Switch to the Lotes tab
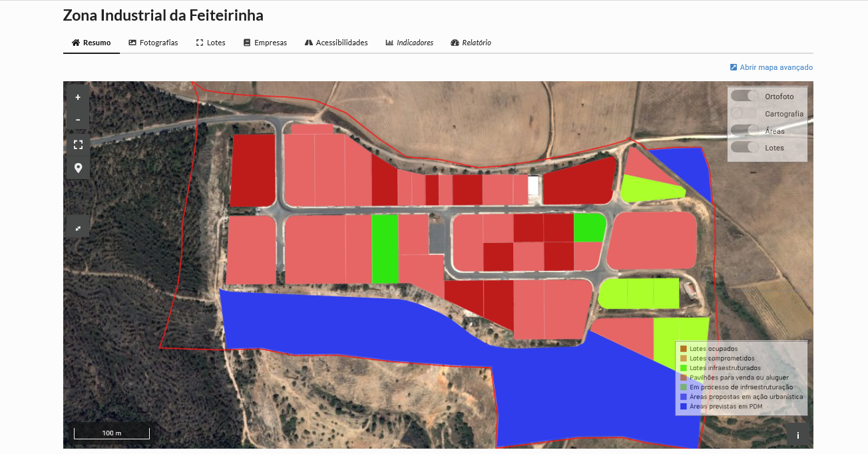868x454 pixels. pos(211,43)
